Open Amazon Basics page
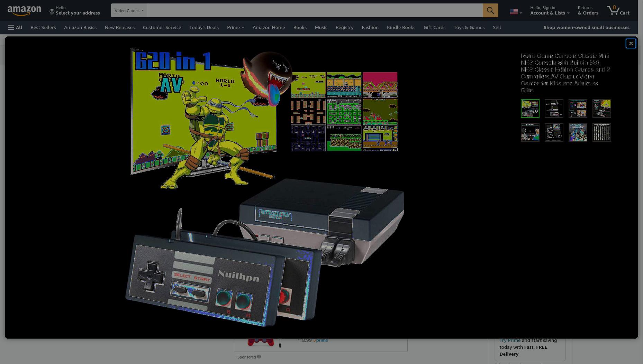 click(x=80, y=27)
